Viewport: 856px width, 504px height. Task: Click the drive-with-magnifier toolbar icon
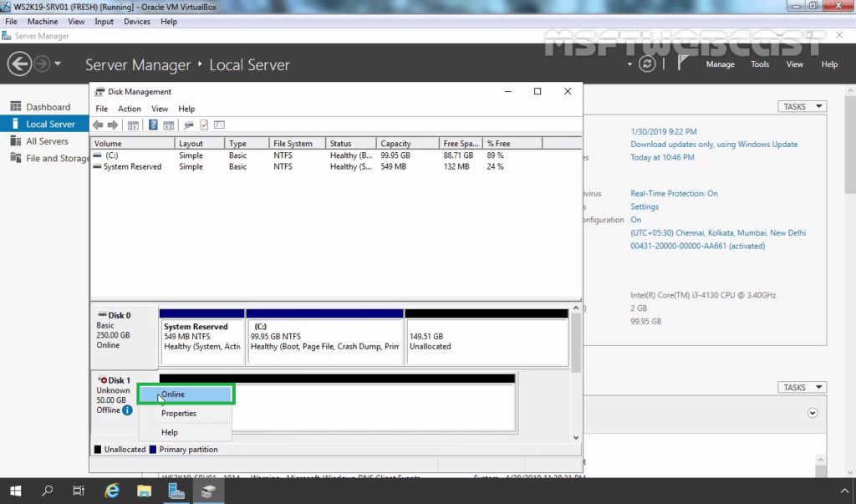pos(188,125)
